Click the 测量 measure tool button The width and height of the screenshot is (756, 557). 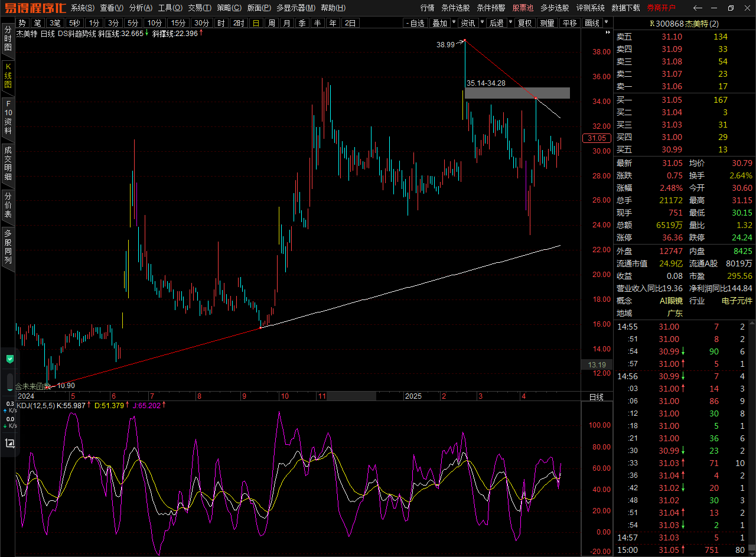pyautogui.click(x=547, y=23)
